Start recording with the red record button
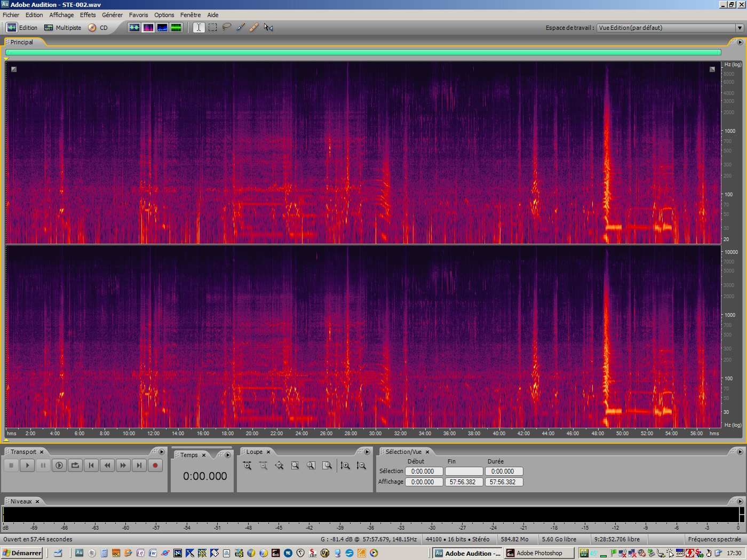Viewport: 747px width, 560px height. point(155,465)
